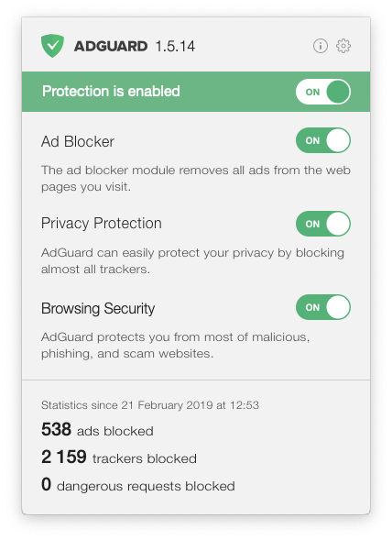Select the Privacy Protection heading

click(x=102, y=224)
